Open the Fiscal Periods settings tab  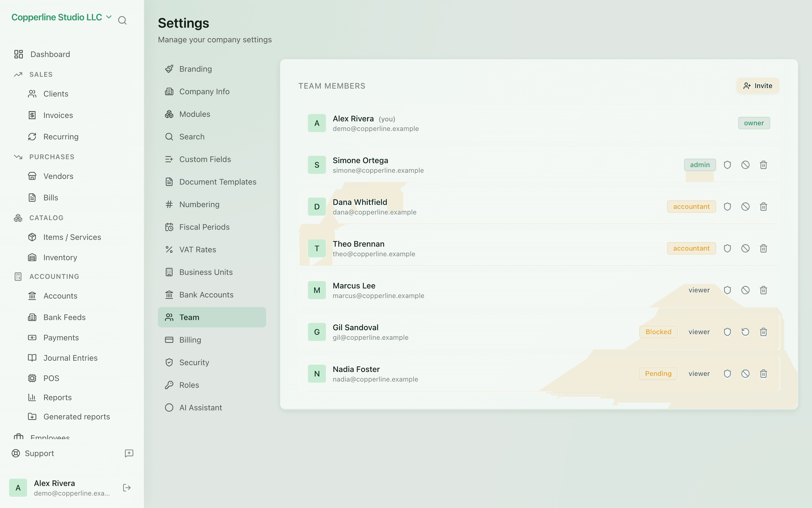[x=212, y=227]
